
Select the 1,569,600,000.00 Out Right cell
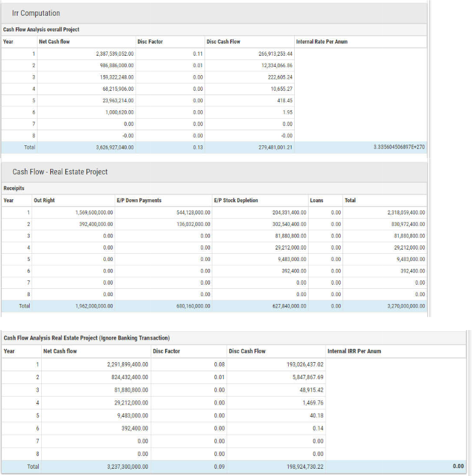pos(94,213)
